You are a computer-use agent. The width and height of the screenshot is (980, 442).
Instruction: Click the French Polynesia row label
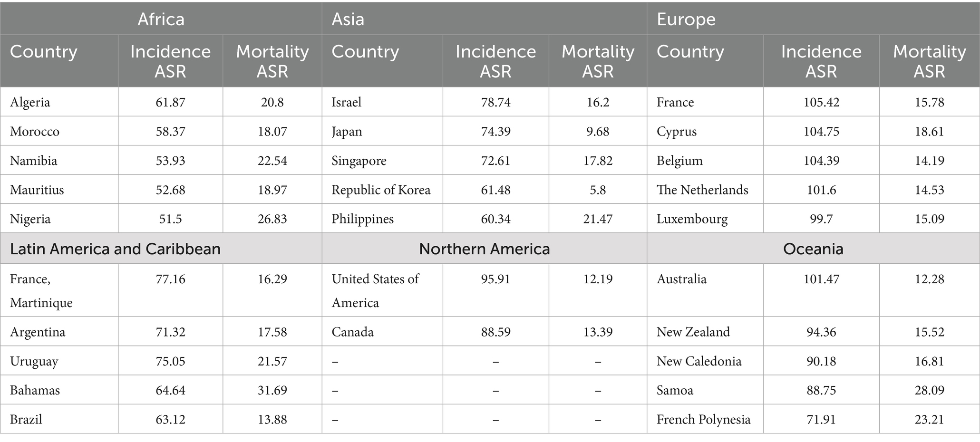[703, 420]
